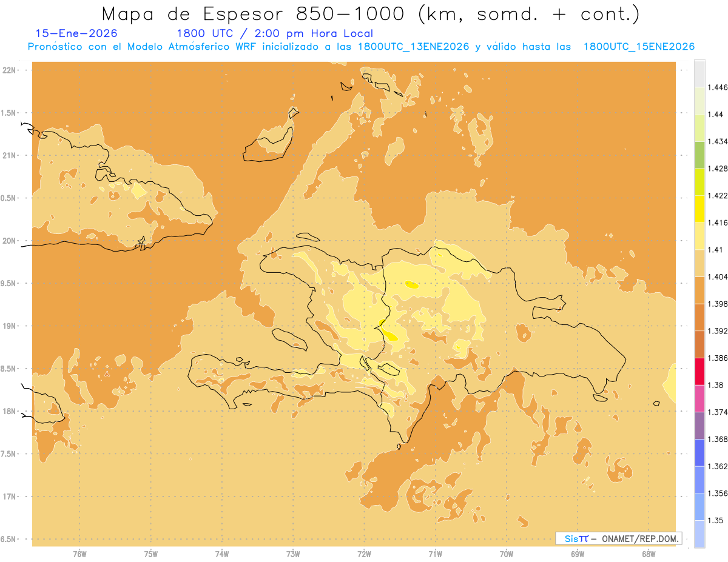This screenshot has height=562, width=728.
Task: Click the green swatch between 1.428 and 1.434
Action: pos(699,155)
